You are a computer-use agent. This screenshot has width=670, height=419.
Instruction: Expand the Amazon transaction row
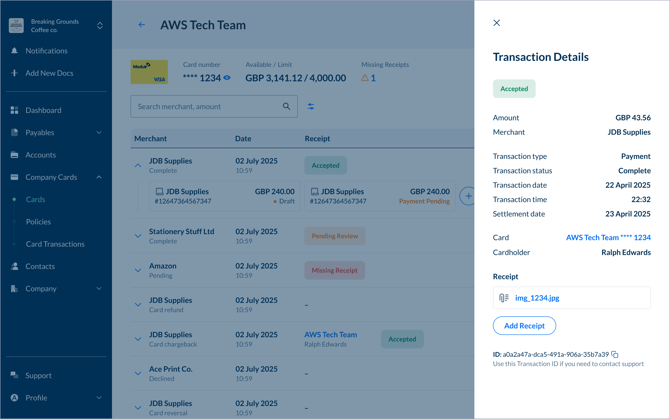click(138, 270)
